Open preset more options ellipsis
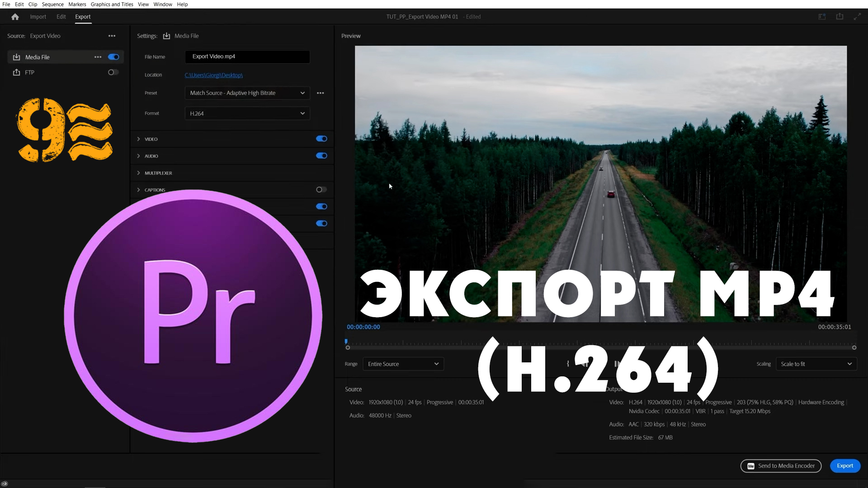 (x=321, y=93)
